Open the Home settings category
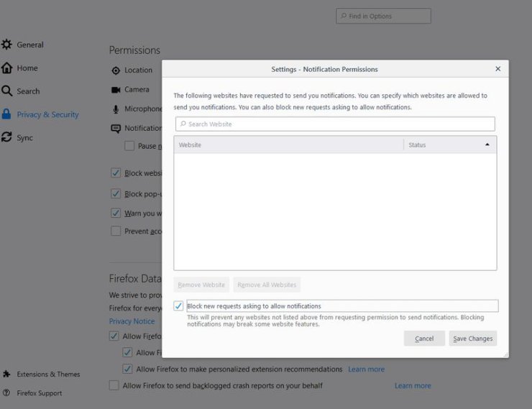Screen dimensions: 532x409 click(27, 68)
